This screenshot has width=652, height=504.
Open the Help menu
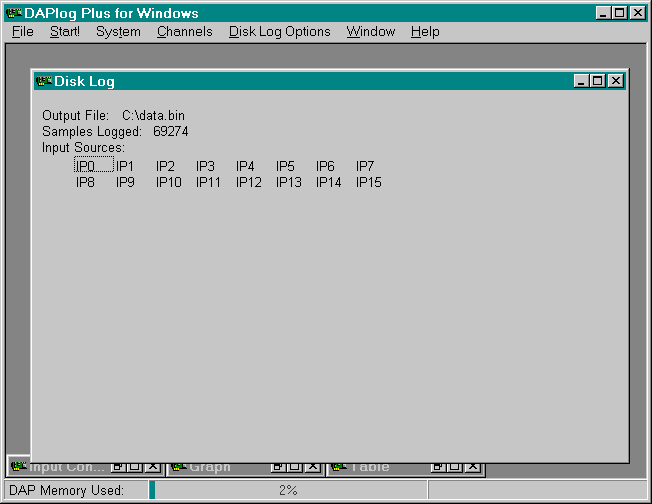(425, 32)
